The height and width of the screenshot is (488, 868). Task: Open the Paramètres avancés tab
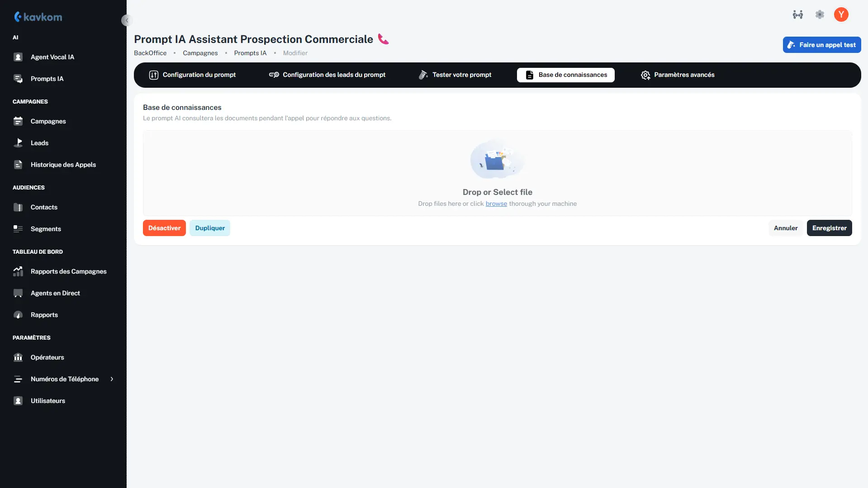click(678, 75)
